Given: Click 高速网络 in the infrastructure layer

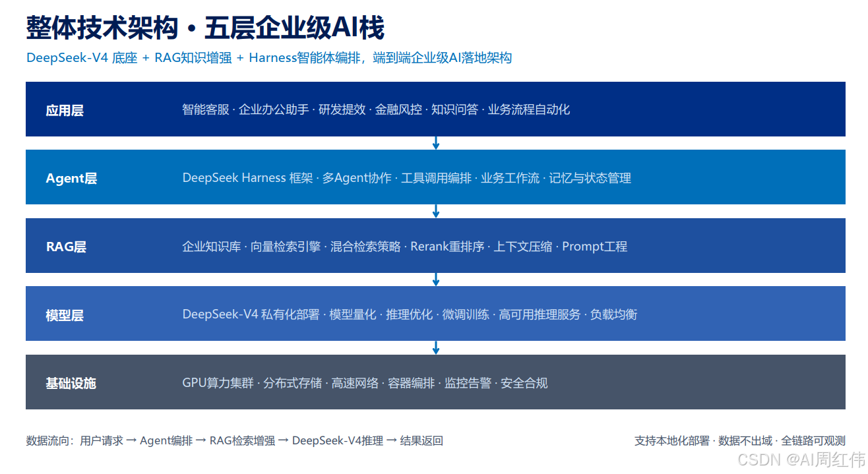Looking at the screenshot, I should click(x=356, y=383).
